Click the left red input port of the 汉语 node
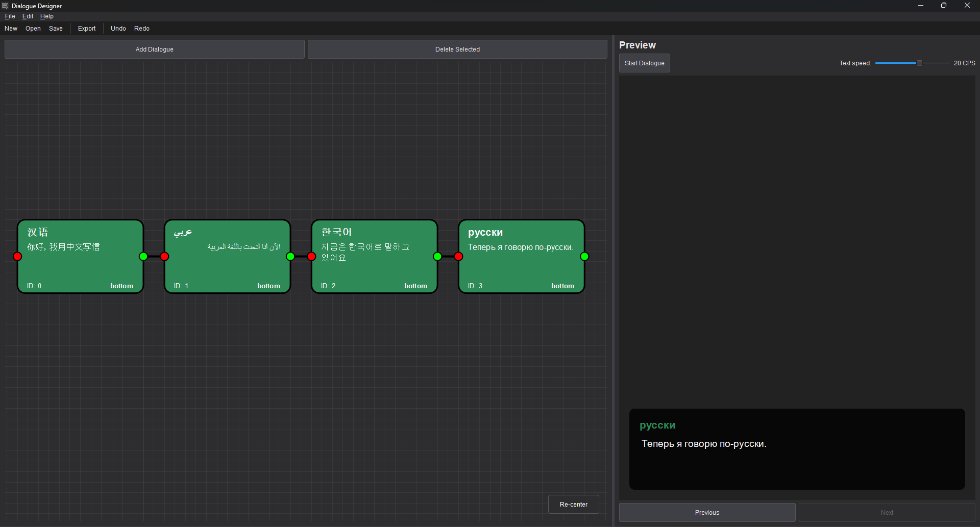980x527 pixels. (17, 257)
